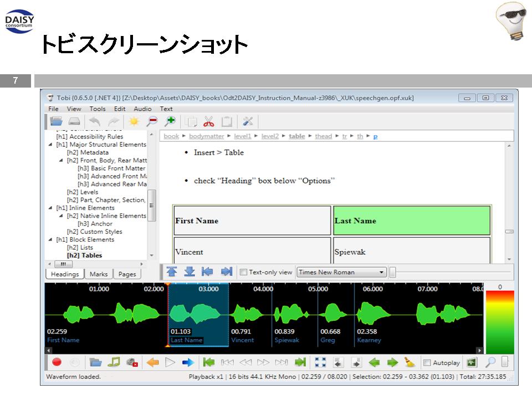Screen dimensions: 532x399
Task: Click the fit-to-view four-corner arrows icon
Action: 320,362
